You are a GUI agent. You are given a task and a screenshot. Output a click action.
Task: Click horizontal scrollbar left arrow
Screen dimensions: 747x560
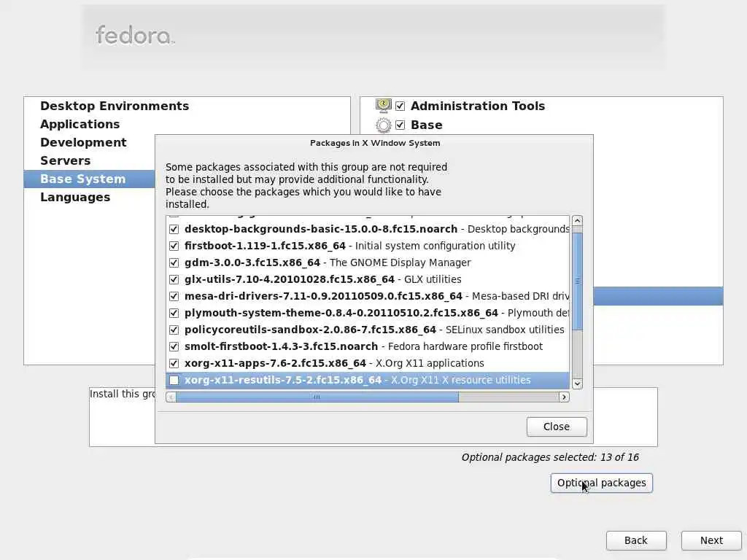171,397
